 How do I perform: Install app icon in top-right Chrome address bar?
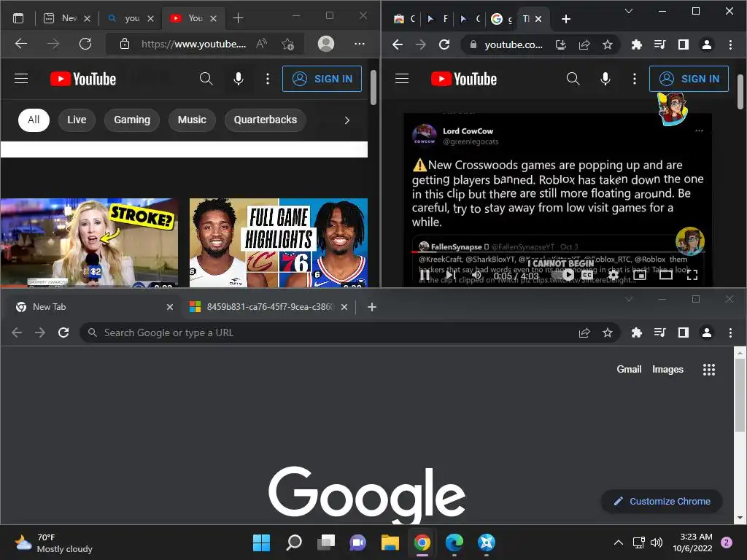[561, 44]
